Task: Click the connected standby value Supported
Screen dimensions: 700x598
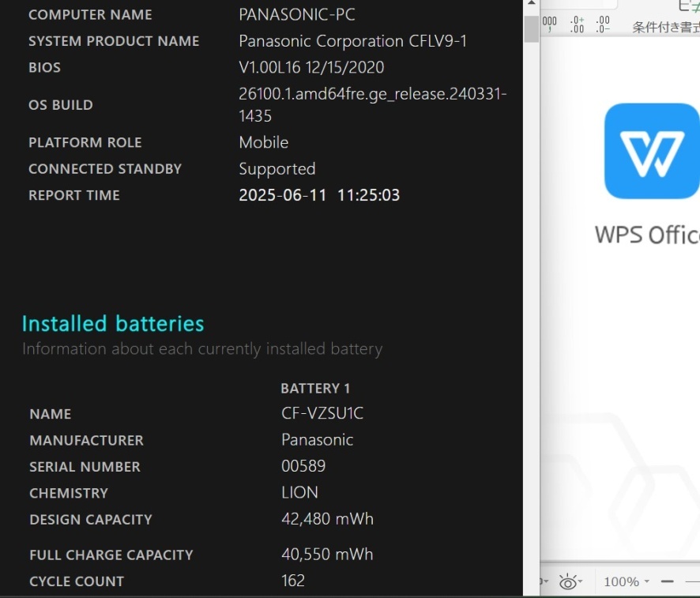Action: [277, 169]
